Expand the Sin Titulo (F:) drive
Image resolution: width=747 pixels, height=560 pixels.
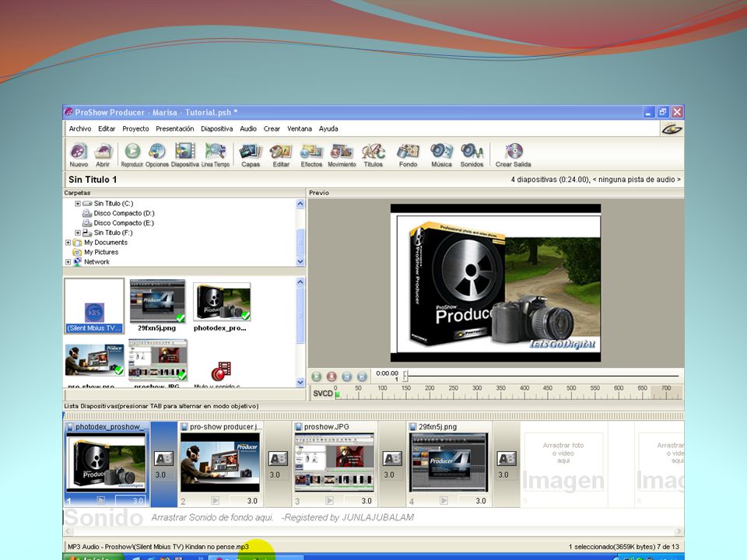point(78,233)
